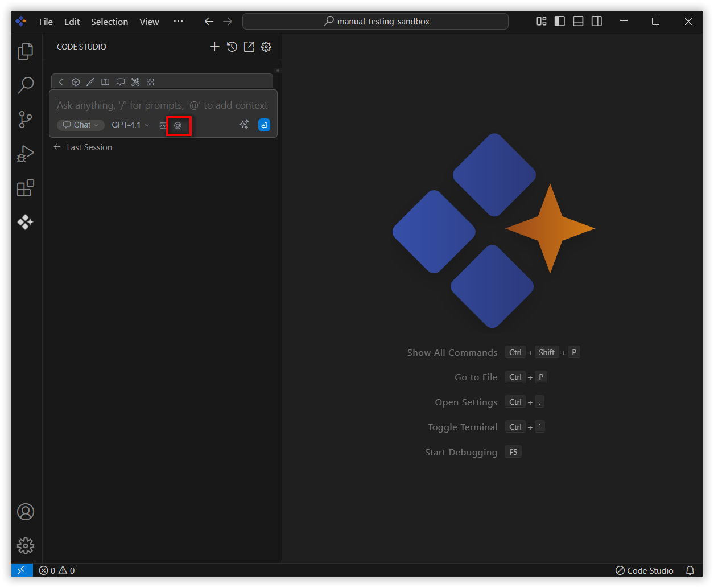Open Code Studio panel settings gear
This screenshot has width=714, height=588.
coord(266,47)
